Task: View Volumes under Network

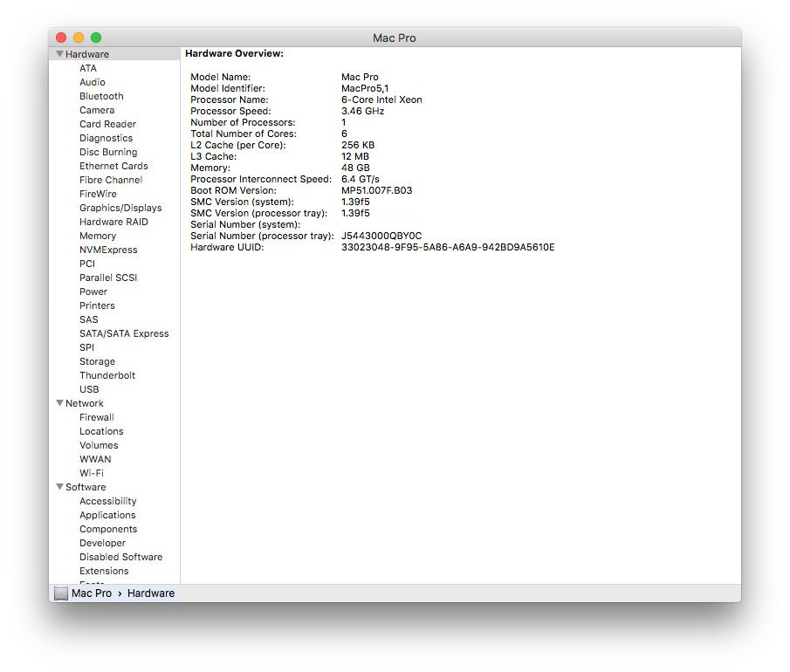Action: [99, 445]
